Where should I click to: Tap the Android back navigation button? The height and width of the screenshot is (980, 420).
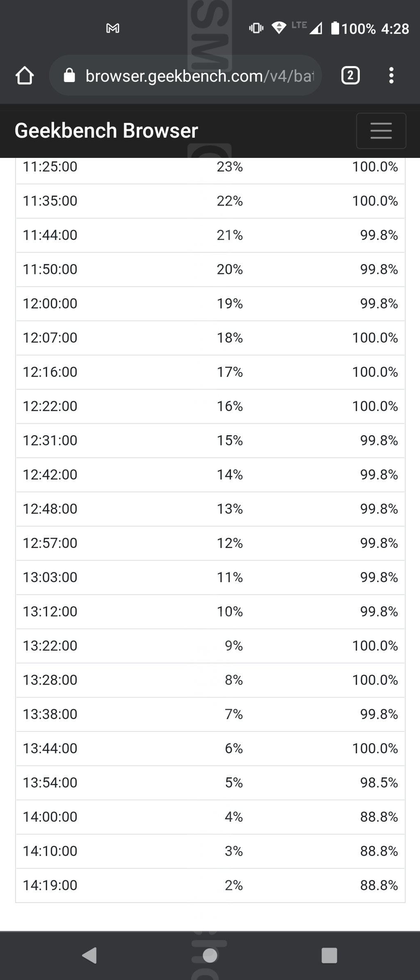[89, 955]
